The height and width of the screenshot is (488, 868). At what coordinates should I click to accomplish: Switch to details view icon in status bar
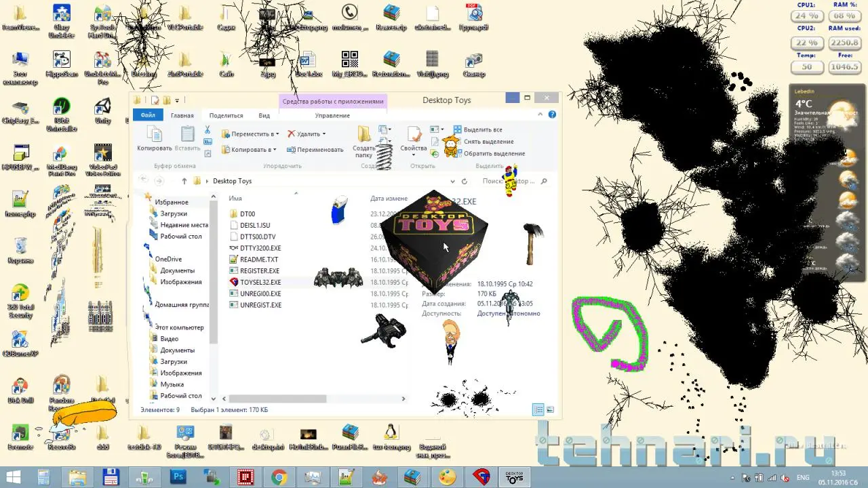click(538, 409)
